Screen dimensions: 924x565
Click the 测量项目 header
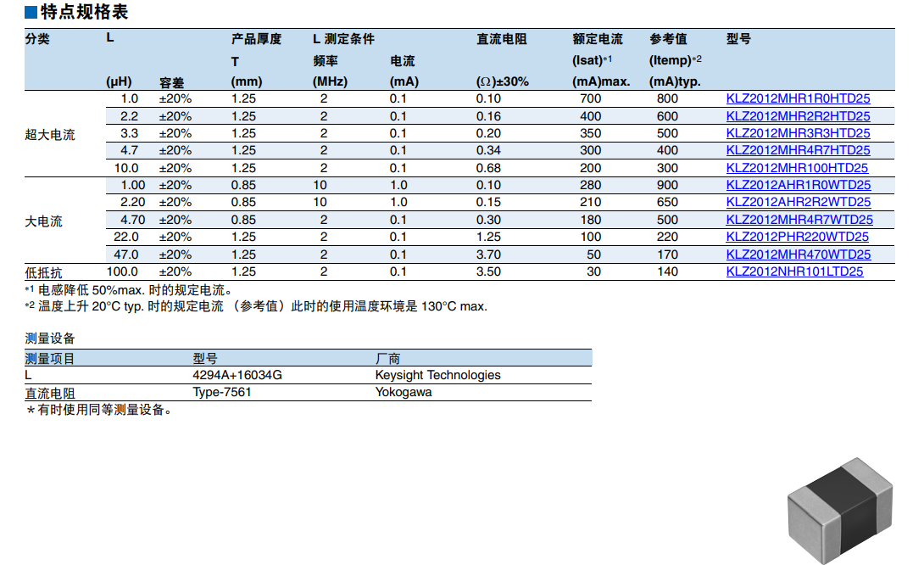click(49, 359)
